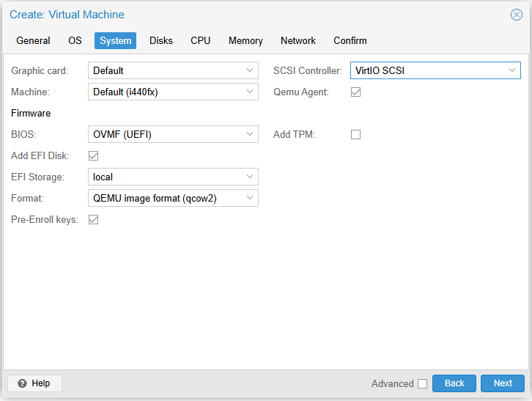The width and height of the screenshot is (532, 401).
Task: Click the Back button
Action: (x=454, y=383)
